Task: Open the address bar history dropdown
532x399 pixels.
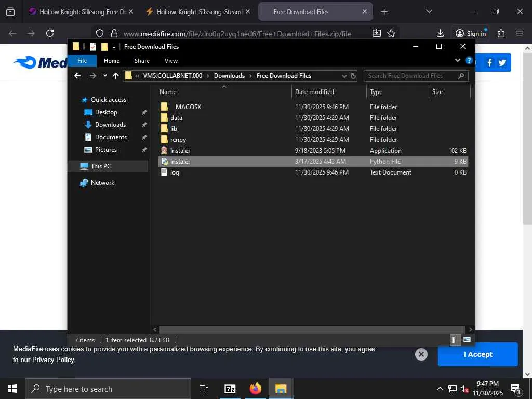Action: [x=344, y=76]
